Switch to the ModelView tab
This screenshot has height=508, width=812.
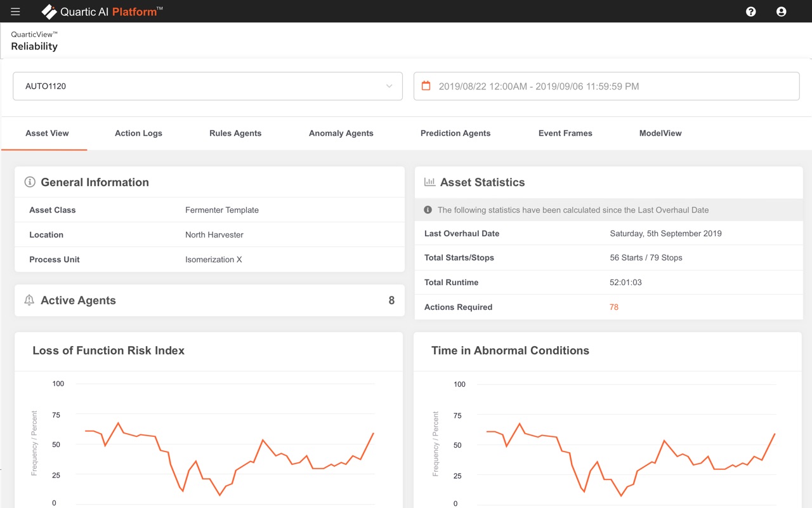point(660,133)
